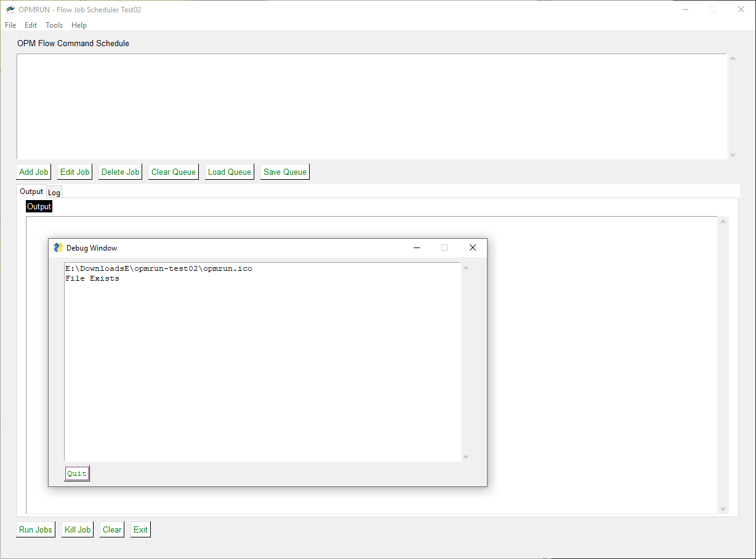The width and height of the screenshot is (756, 559).
Task: Click Debug Window scrollbar down arrow
Action: tap(465, 457)
